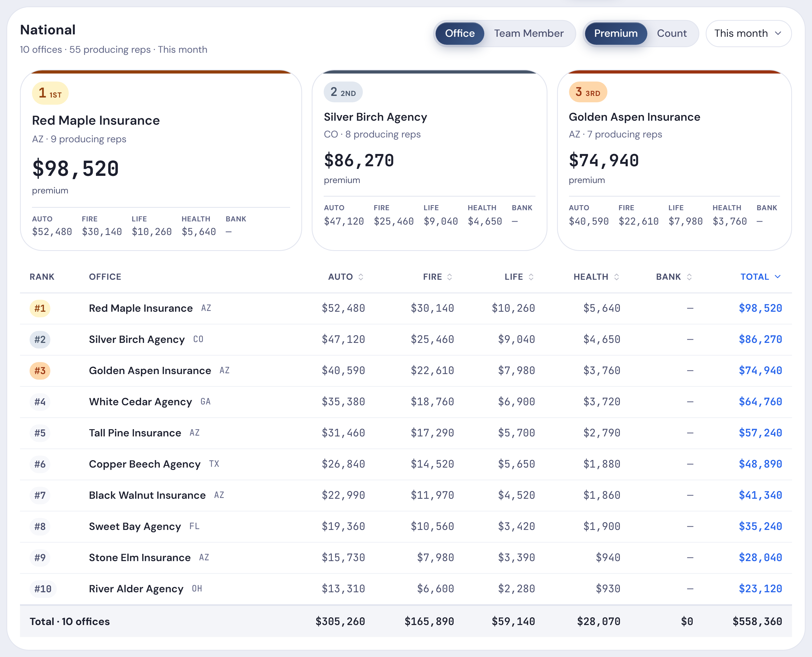Click total $64,760 for White Cedar
The height and width of the screenshot is (657, 812).
click(760, 401)
